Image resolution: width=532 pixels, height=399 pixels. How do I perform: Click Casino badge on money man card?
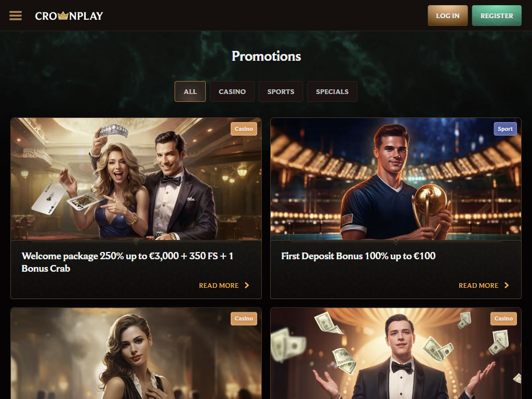coord(503,318)
